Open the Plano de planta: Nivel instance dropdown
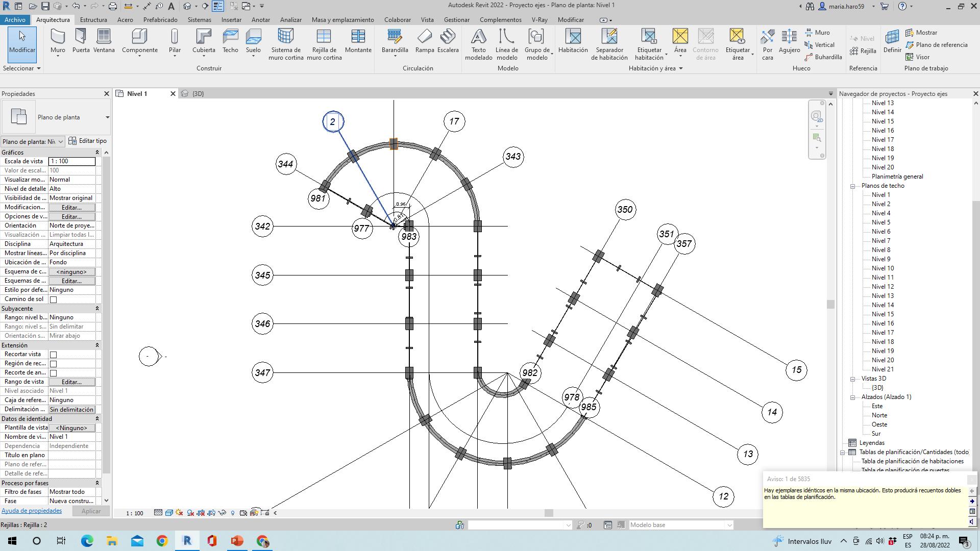This screenshot has height=551, width=980. (x=33, y=141)
